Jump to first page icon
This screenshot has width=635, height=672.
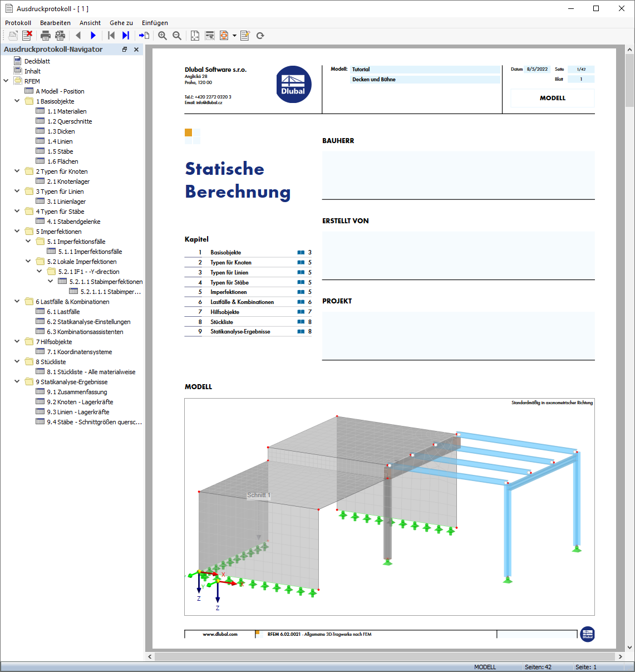[x=111, y=36]
